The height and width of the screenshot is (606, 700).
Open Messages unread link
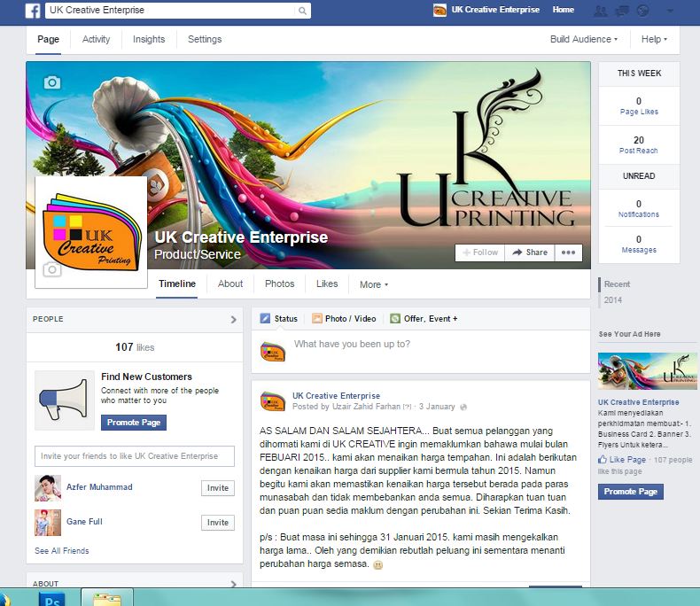click(639, 250)
